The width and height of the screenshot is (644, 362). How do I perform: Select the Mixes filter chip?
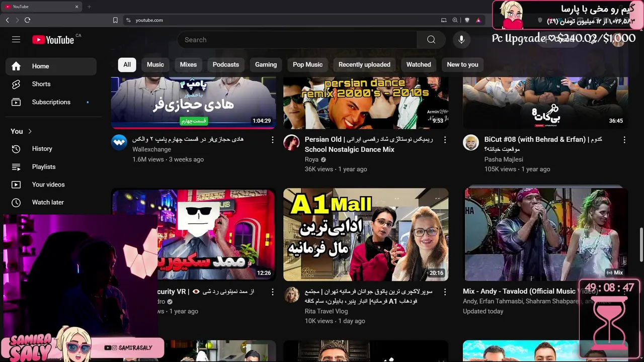tap(188, 64)
